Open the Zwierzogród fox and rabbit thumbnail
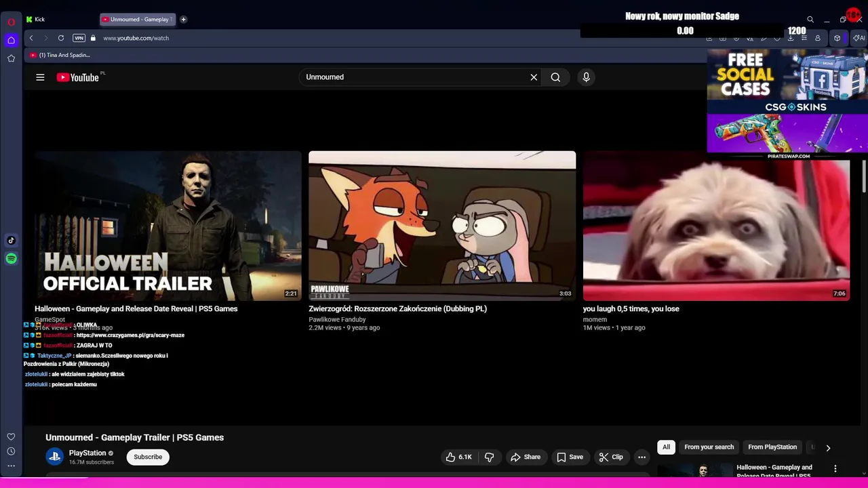This screenshot has width=868, height=488. [442, 226]
